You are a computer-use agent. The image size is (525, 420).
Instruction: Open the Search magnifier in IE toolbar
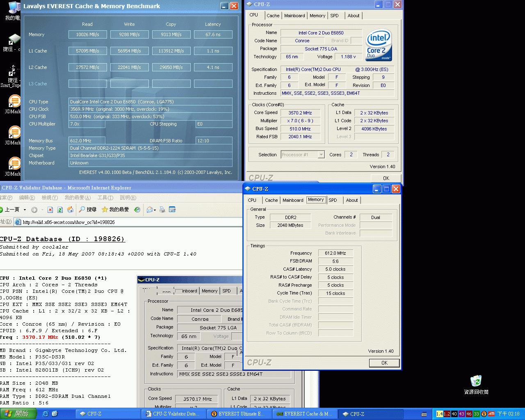pyautogui.click(x=82, y=210)
